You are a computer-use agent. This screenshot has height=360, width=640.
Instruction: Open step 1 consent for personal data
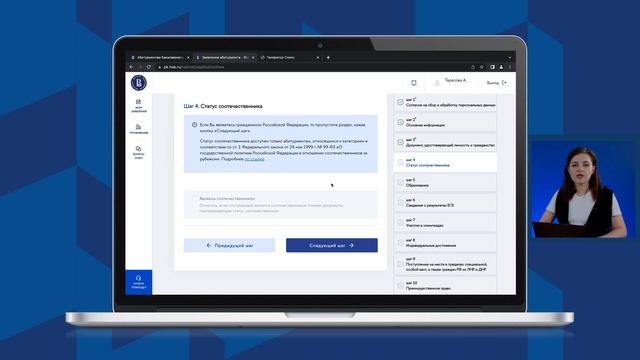coord(445,102)
